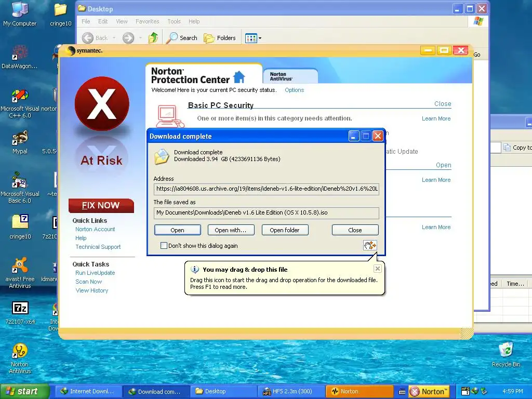The width and height of the screenshot is (532, 399).
Task: Launch the Mypal browser shortcut
Action: pyautogui.click(x=20, y=142)
